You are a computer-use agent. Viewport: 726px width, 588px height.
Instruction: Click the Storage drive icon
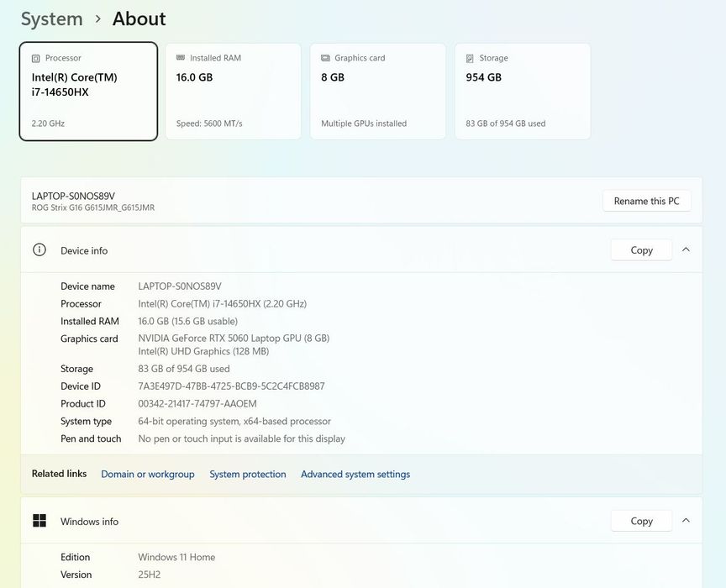pos(470,58)
